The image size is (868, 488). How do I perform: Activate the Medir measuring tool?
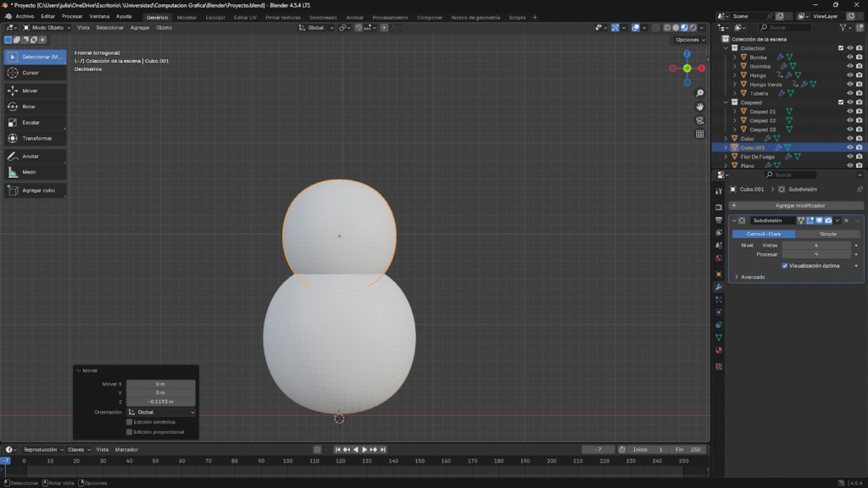(35, 172)
